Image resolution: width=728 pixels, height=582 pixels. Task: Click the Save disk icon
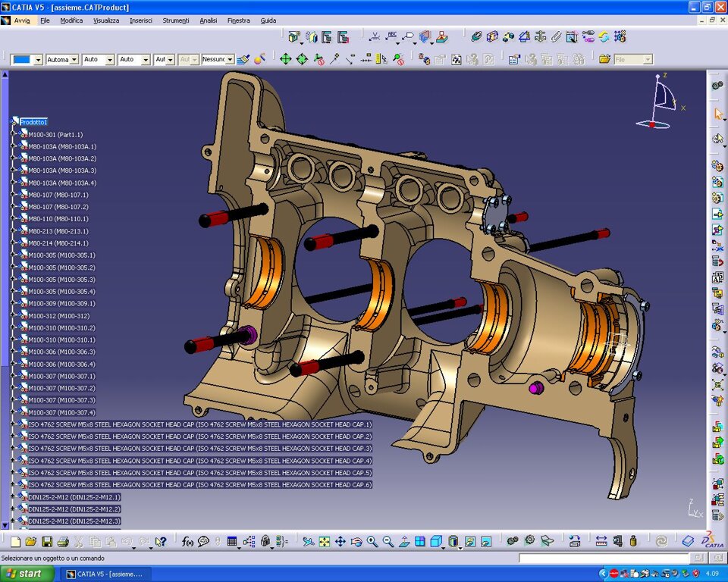(47, 541)
